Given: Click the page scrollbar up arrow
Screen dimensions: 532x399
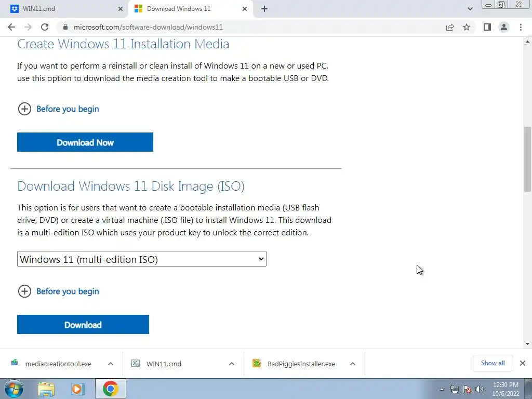Looking at the screenshot, I should pyautogui.click(x=527, y=42).
